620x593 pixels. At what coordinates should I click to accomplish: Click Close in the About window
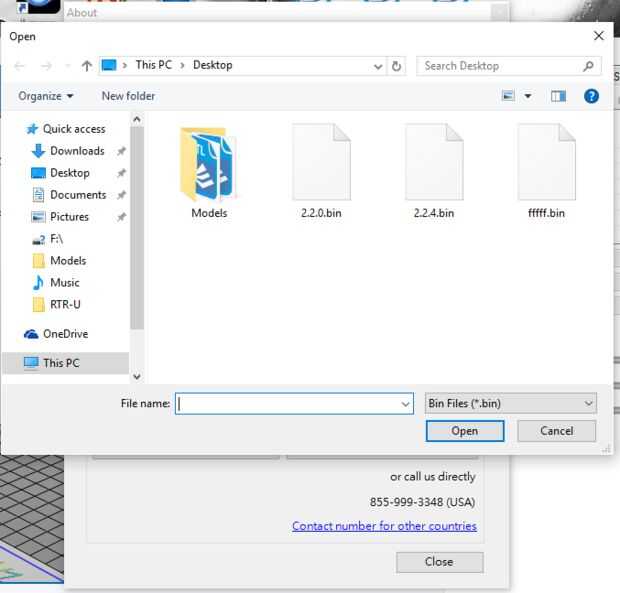[439, 562]
